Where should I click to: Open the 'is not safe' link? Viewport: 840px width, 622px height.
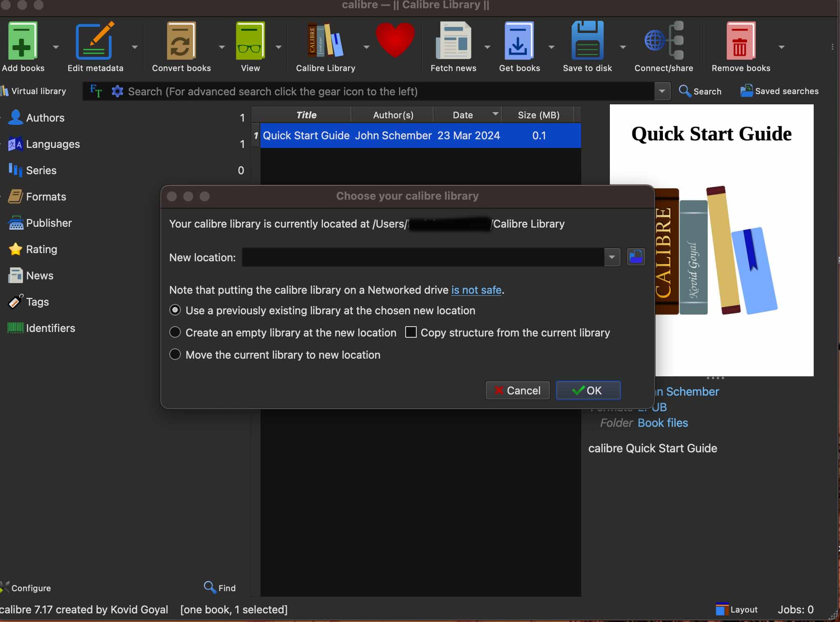(476, 290)
